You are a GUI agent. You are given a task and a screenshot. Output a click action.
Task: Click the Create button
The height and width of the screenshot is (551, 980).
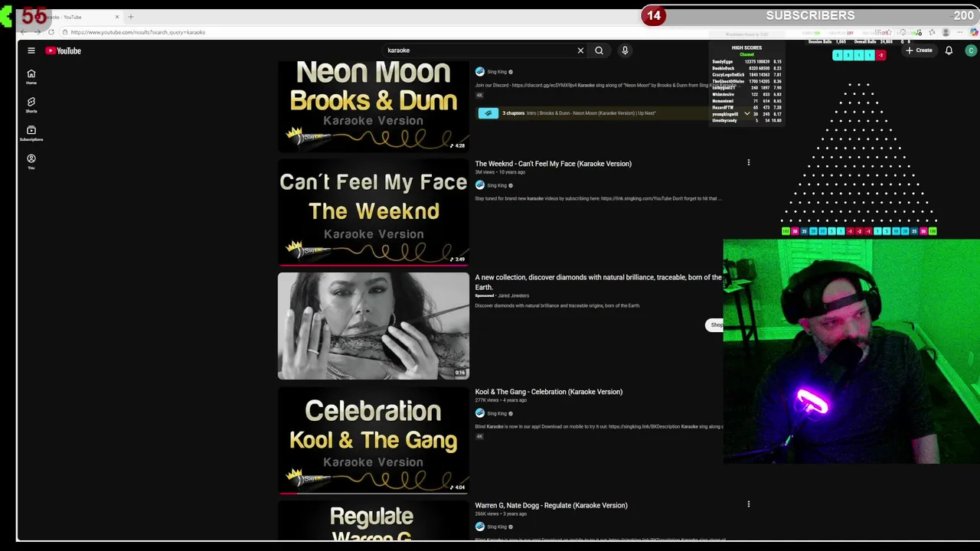coord(919,51)
